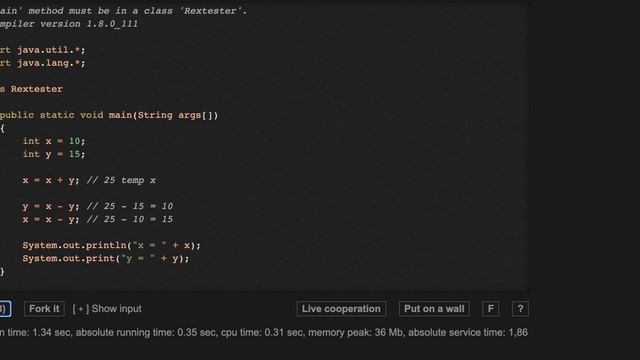The image size is (640, 360).
Task: Click the partially visible run button
Action: [5, 309]
